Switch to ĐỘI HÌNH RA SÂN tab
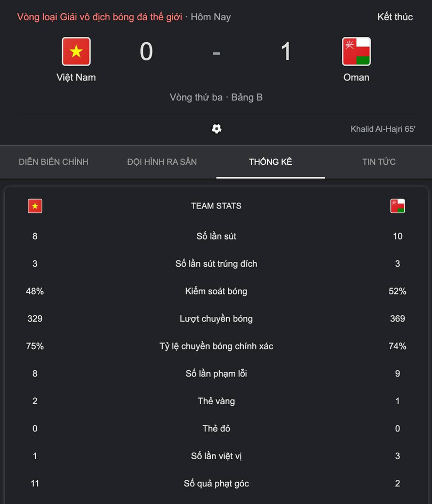This screenshot has width=432, height=504. [x=162, y=162]
